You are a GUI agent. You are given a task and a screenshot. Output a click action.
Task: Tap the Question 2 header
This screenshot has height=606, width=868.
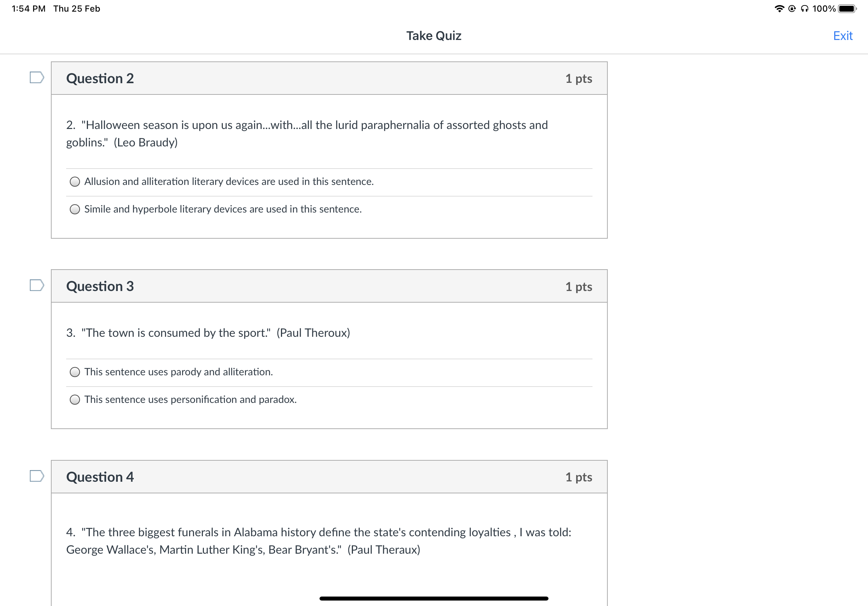[329, 78]
